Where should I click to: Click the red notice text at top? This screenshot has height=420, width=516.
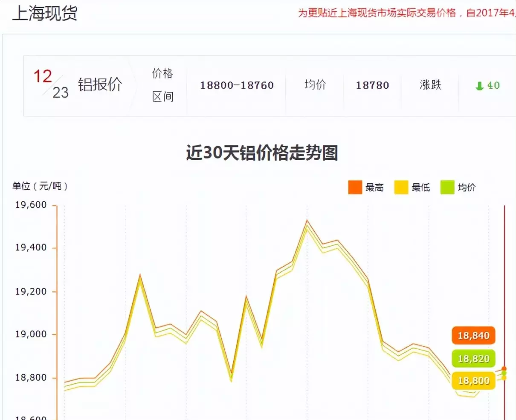tap(407, 13)
